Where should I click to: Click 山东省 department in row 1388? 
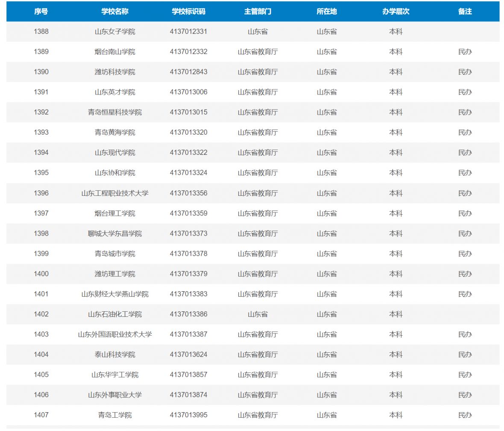tap(258, 32)
